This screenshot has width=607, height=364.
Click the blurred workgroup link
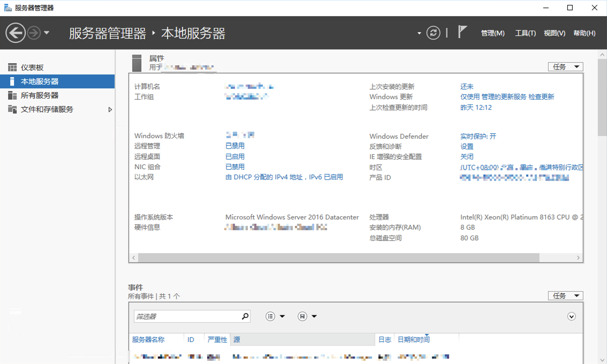[x=246, y=97]
